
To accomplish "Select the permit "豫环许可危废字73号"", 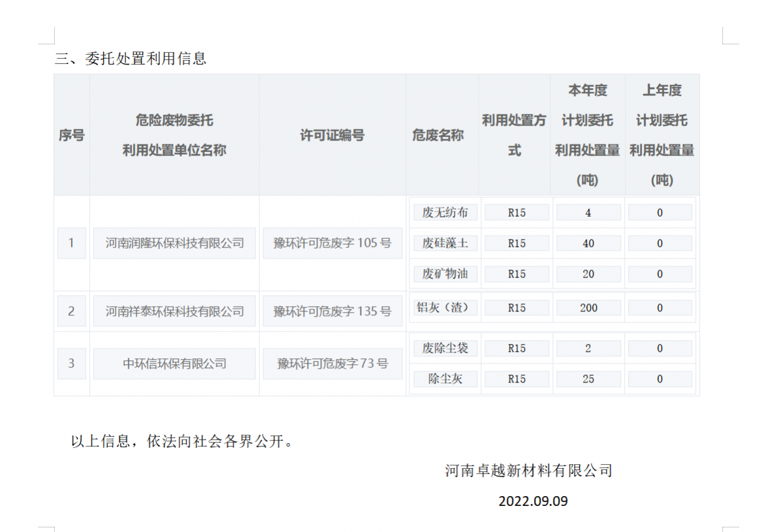I will pos(332,364).
